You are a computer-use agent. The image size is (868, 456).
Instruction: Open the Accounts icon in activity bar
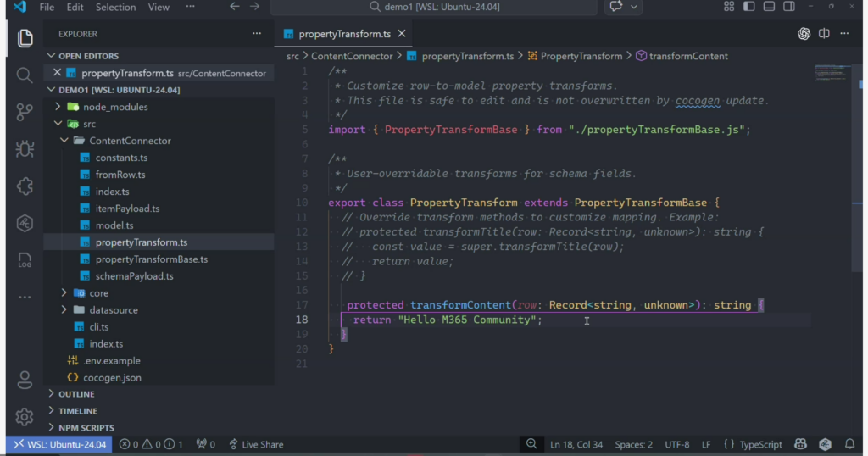point(25,379)
